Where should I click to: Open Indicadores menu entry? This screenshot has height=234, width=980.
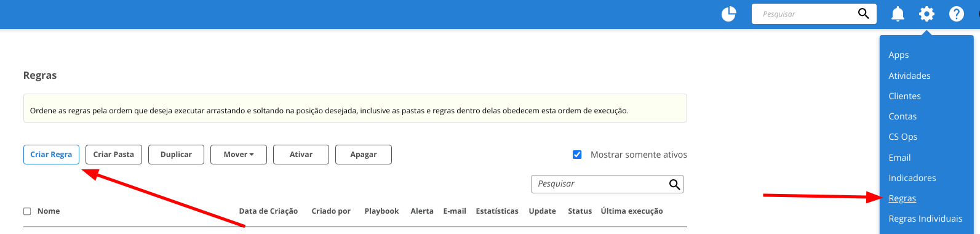(912, 178)
